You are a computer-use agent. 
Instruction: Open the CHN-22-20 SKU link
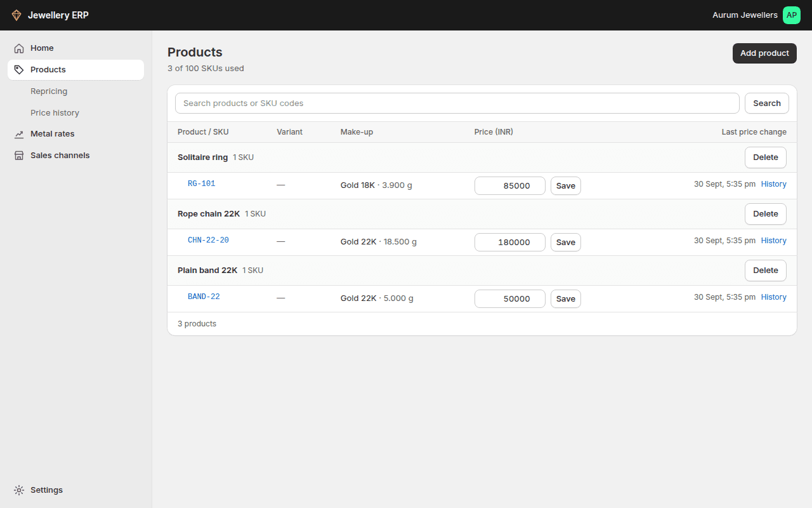click(x=208, y=241)
